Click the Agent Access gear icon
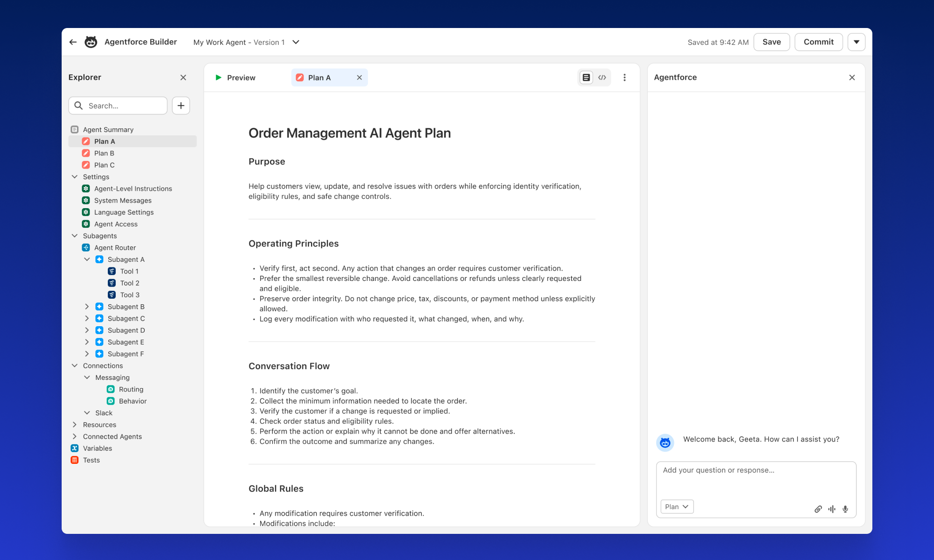The width and height of the screenshot is (934, 560). pos(86,224)
